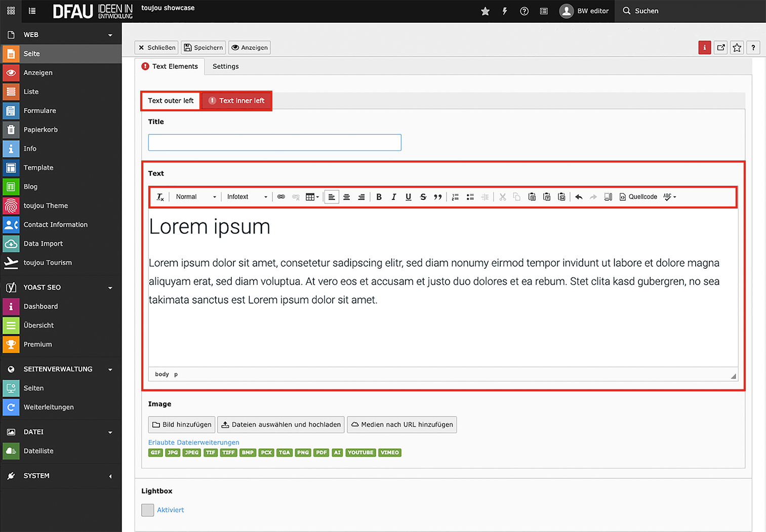Collapse the YOAST SEO module group

110,288
